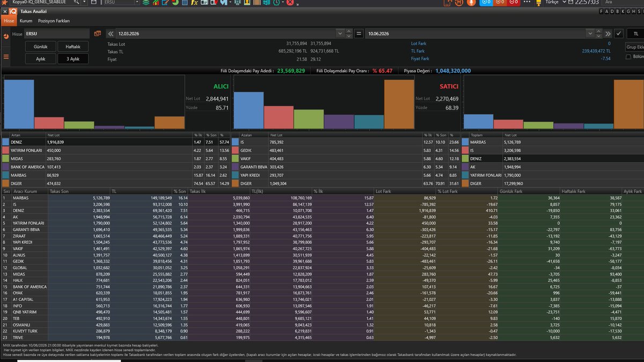Switch to the Pozisyon Farkları tab
The width and height of the screenshot is (644, 362).
(54, 20)
